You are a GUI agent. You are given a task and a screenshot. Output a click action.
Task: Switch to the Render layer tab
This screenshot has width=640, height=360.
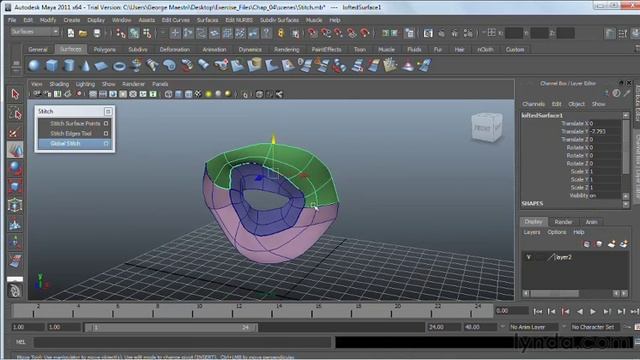click(563, 222)
